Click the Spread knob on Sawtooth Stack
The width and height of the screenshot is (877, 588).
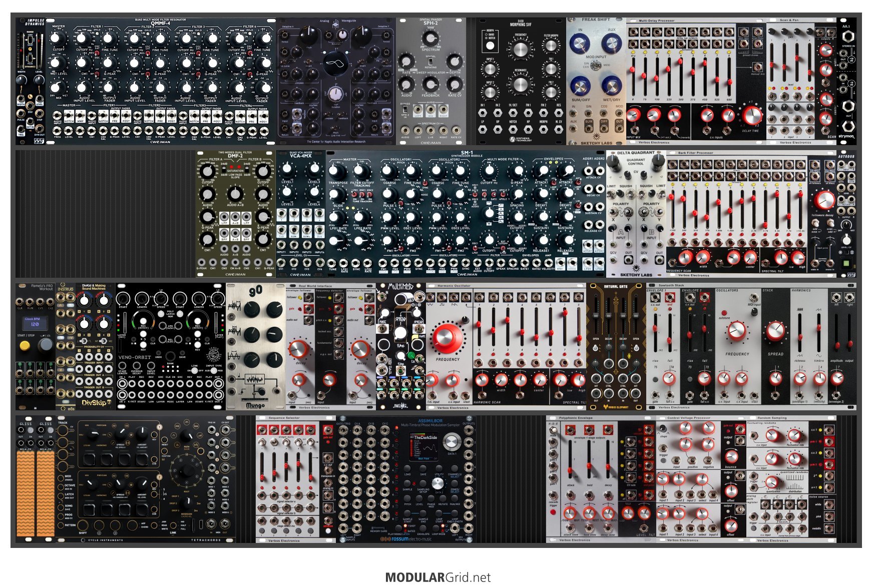coord(775,331)
